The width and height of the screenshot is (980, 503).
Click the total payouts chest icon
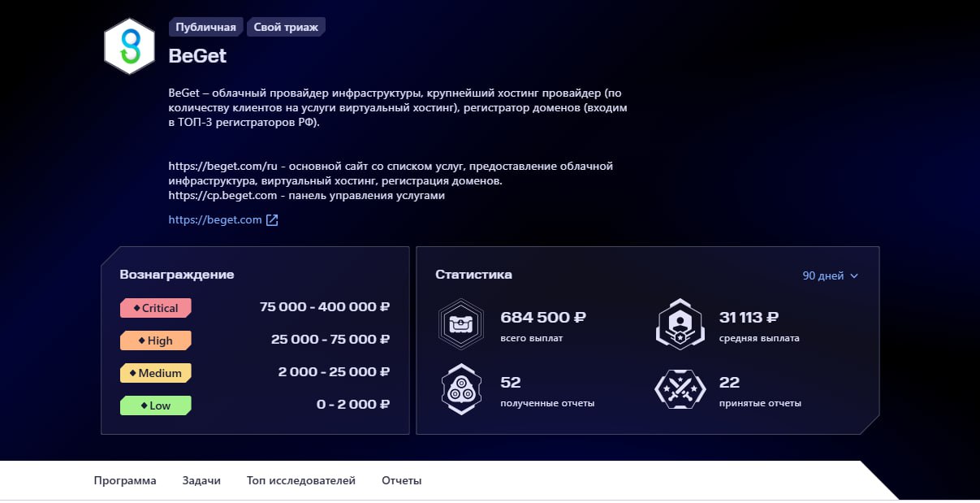pos(461,323)
